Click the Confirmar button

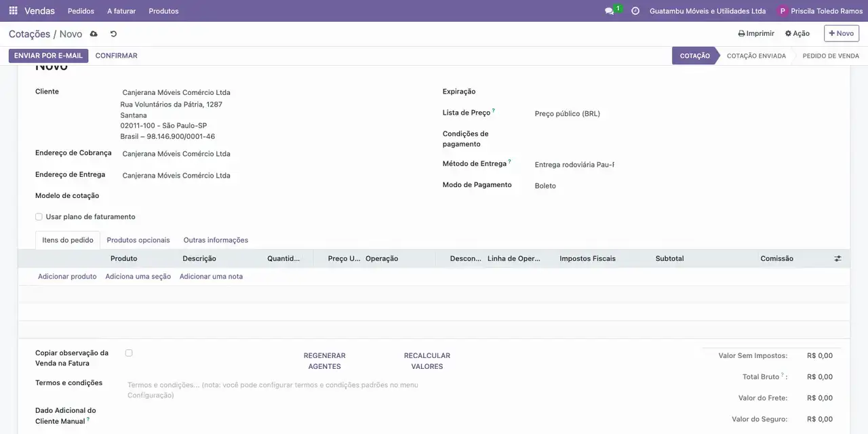[116, 56]
